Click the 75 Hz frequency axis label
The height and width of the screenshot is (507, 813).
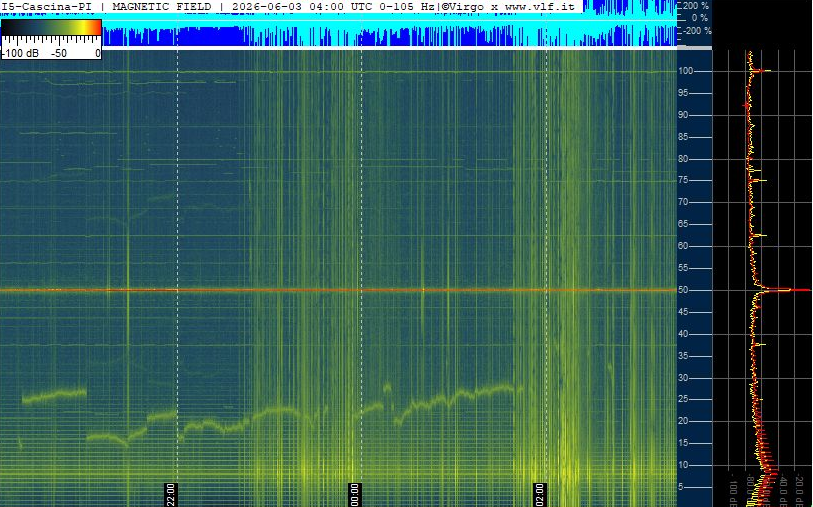pyautogui.click(x=683, y=180)
